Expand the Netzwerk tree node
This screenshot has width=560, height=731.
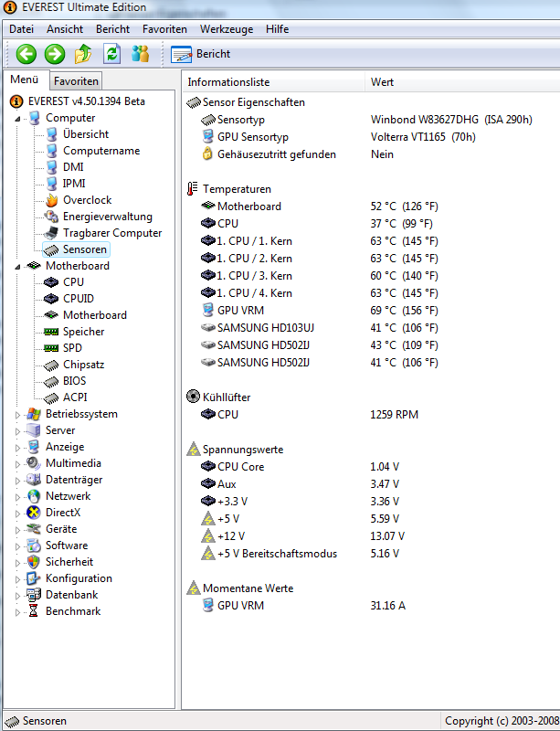click(17, 497)
